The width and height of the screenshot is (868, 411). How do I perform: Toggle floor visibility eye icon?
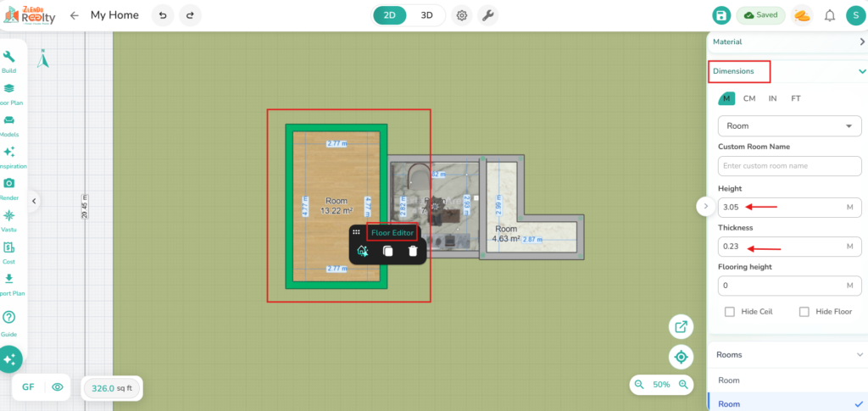point(58,387)
